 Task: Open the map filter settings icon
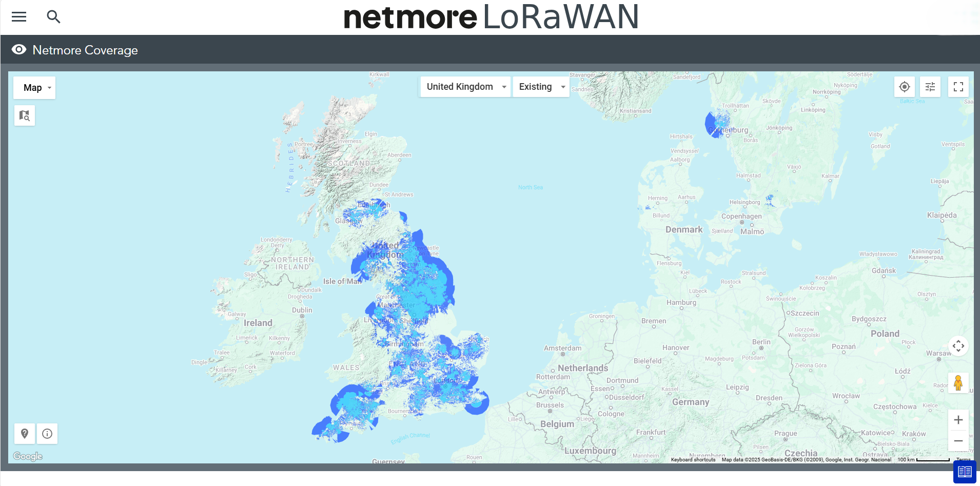coord(930,87)
